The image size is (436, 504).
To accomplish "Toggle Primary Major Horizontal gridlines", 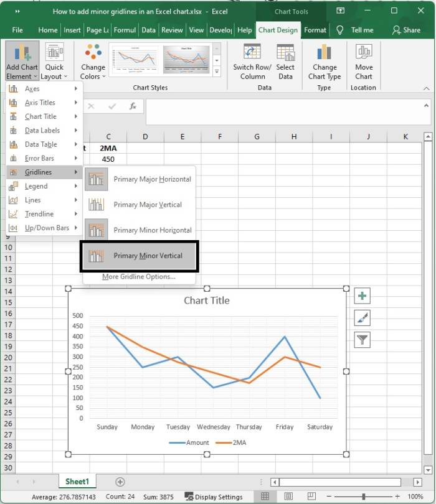I will point(139,179).
